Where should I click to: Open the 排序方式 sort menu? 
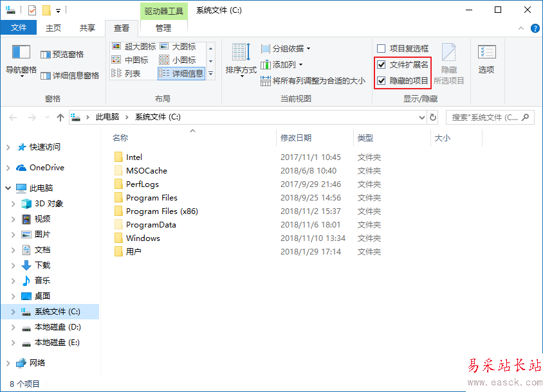241,60
